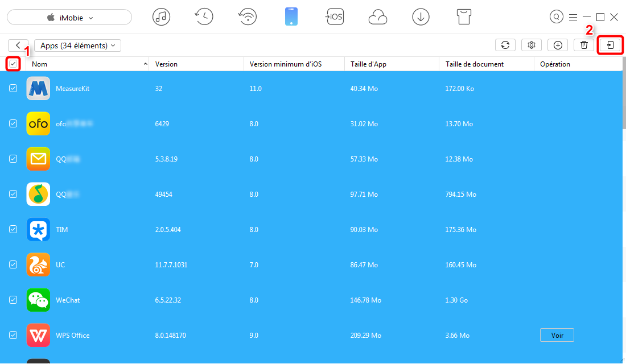Open the Apps (34 éléments) dropdown
This screenshot has height=364, width=626.
pyautogui.click(x=77, y=45)
